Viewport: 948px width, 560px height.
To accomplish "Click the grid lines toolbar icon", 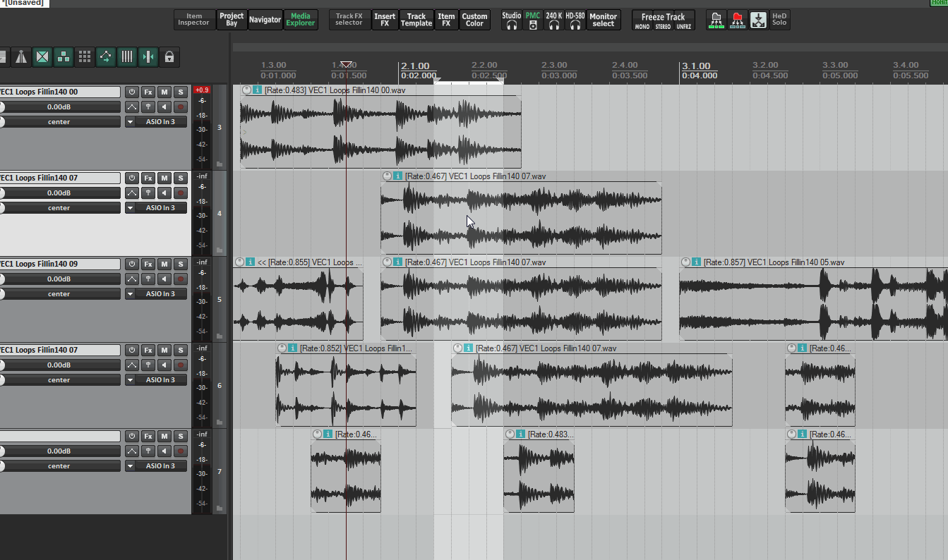I will 127,57.
